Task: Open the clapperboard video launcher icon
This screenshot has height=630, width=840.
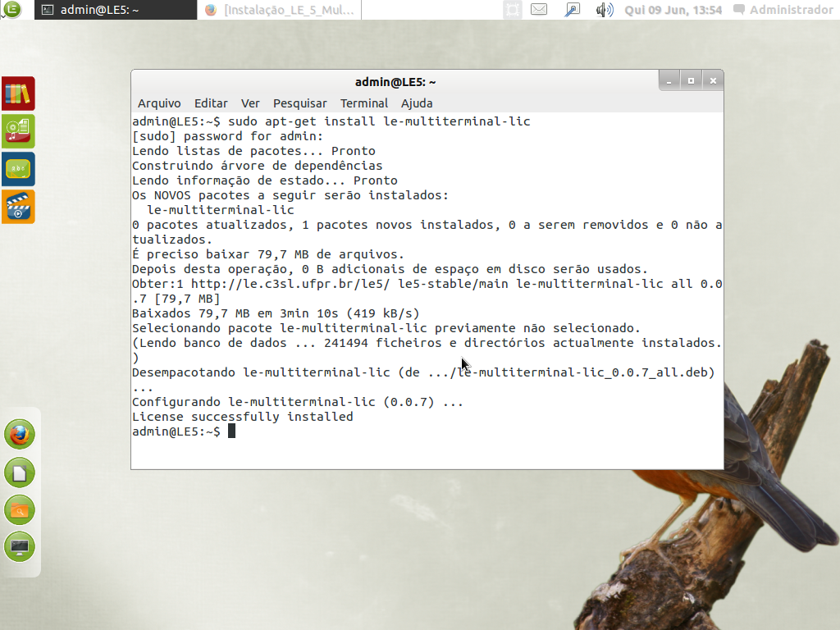Action: click(x=18, y=207)
